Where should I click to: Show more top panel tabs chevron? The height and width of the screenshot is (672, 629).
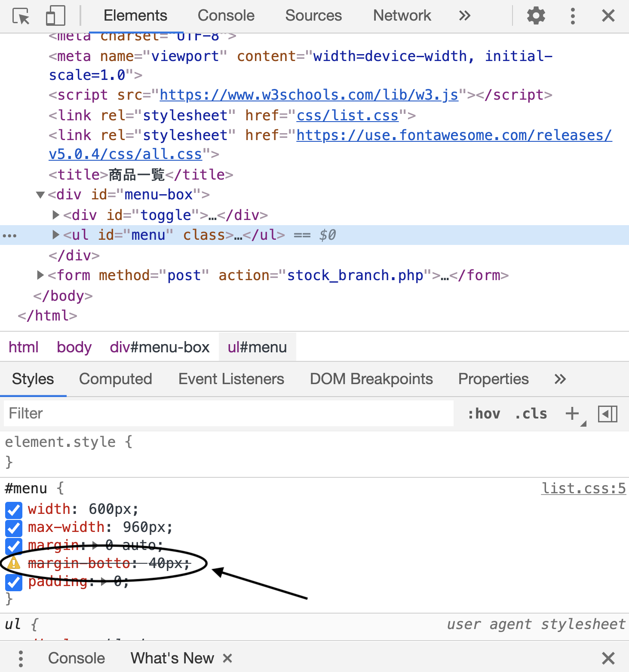click(x=464, y=16)
